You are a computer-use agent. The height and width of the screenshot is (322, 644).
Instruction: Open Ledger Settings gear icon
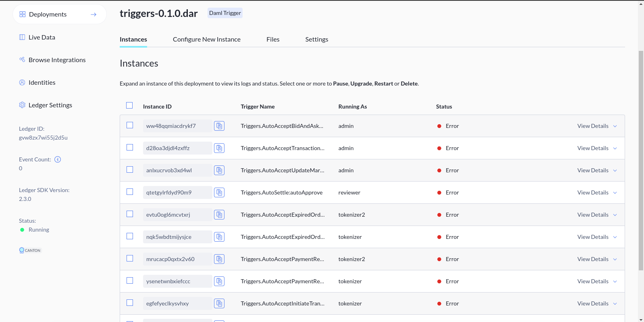coord(22,105)
